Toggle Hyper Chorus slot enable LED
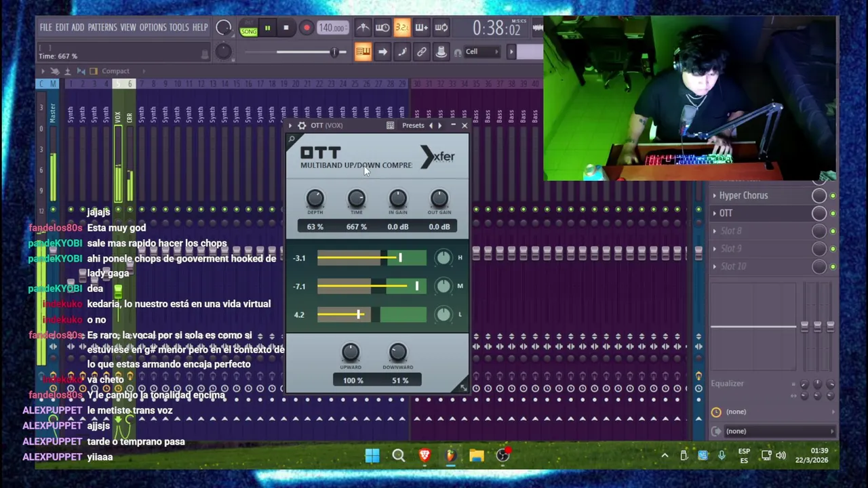 point(833,196)
